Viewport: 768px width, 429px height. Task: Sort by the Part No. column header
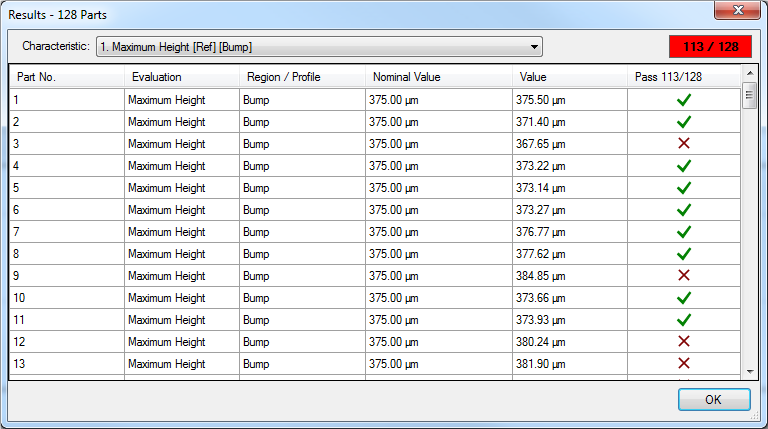click(x=66, y=77)
